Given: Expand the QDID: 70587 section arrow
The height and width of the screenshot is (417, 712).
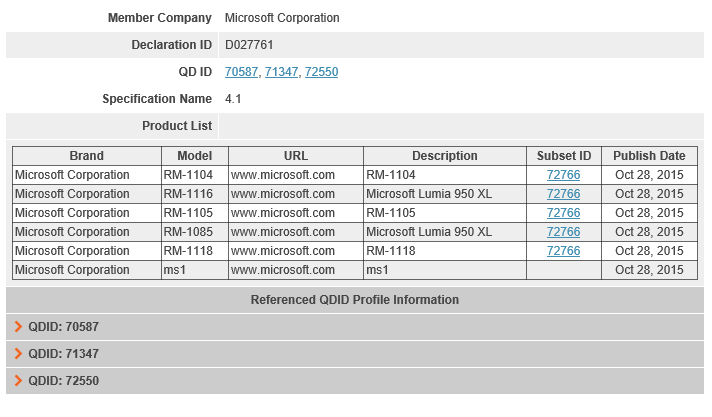Looking at the screenshot, I should point(18,327).
